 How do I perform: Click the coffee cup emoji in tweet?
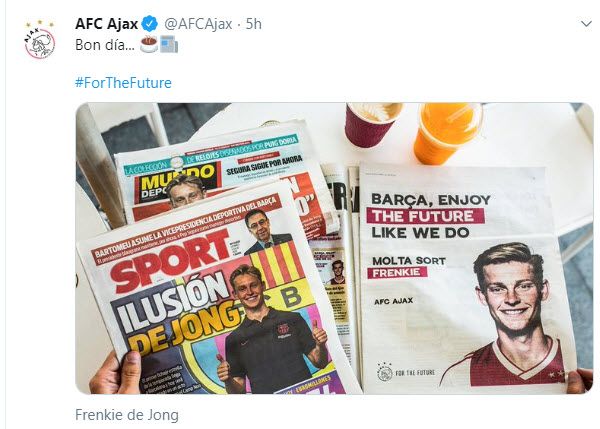[148, 45]
